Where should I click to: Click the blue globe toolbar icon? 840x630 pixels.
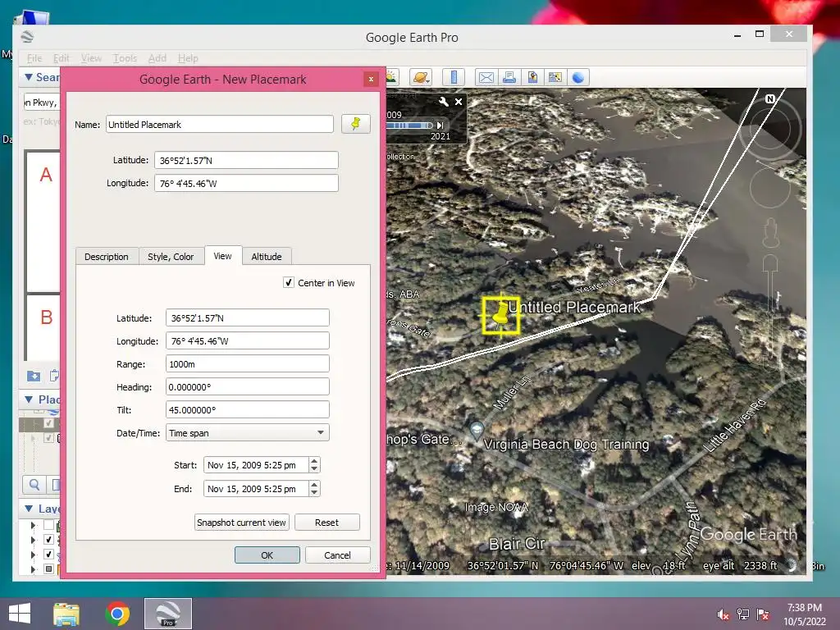click(578, 77)
